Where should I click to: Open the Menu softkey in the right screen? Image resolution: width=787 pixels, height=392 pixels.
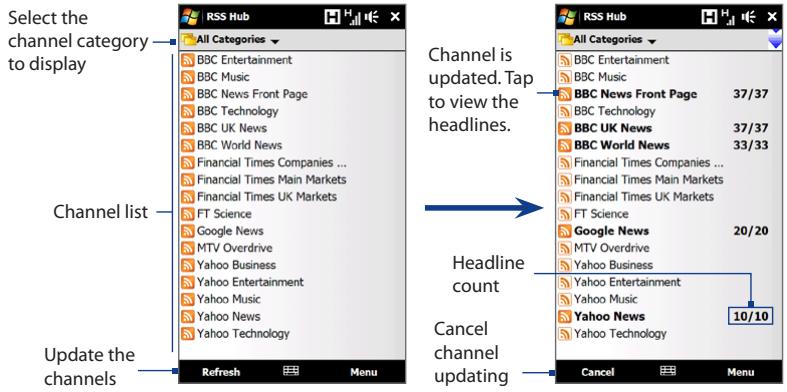(x=741, y=372)
